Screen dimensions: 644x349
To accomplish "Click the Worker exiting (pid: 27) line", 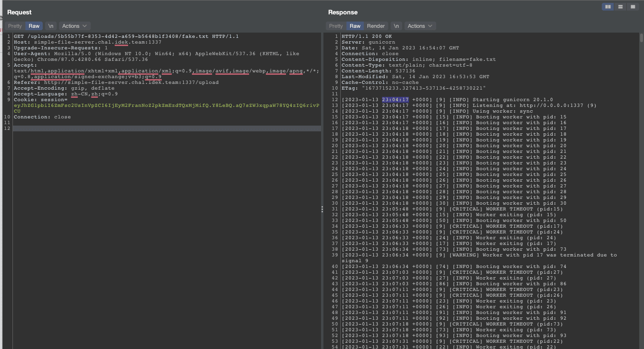I will coord(449,278).
